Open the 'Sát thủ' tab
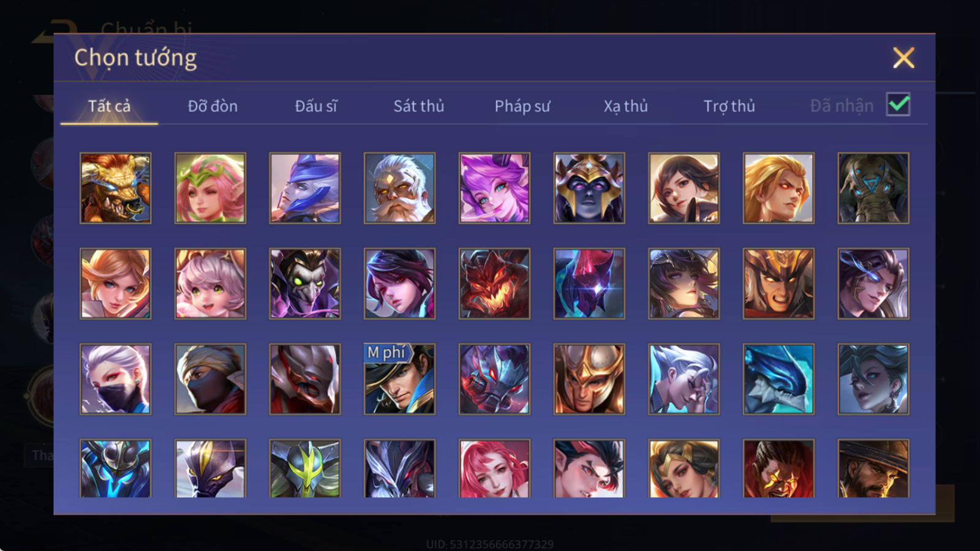The width and height of the screenshot is (980, 551). pos(419,106)
